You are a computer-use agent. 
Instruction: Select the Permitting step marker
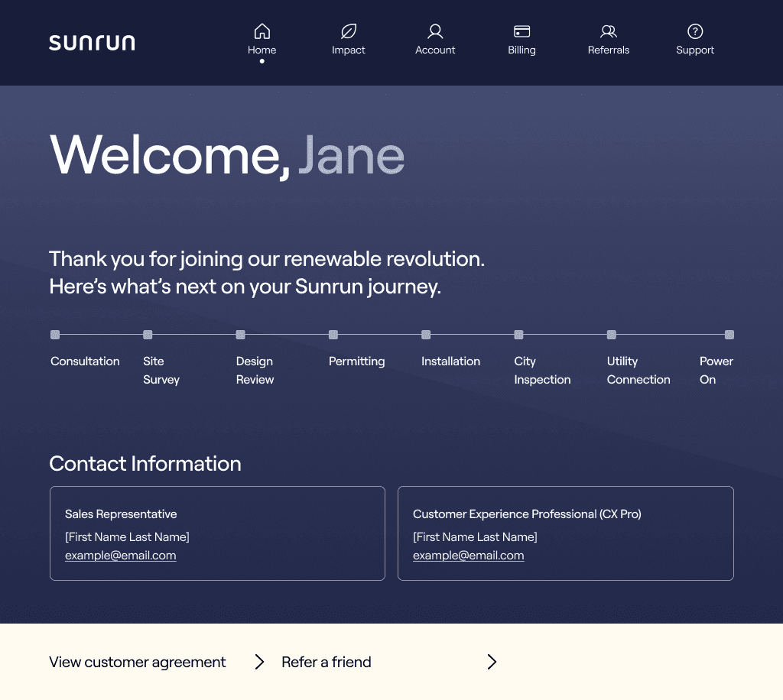(x=333, y=335)
